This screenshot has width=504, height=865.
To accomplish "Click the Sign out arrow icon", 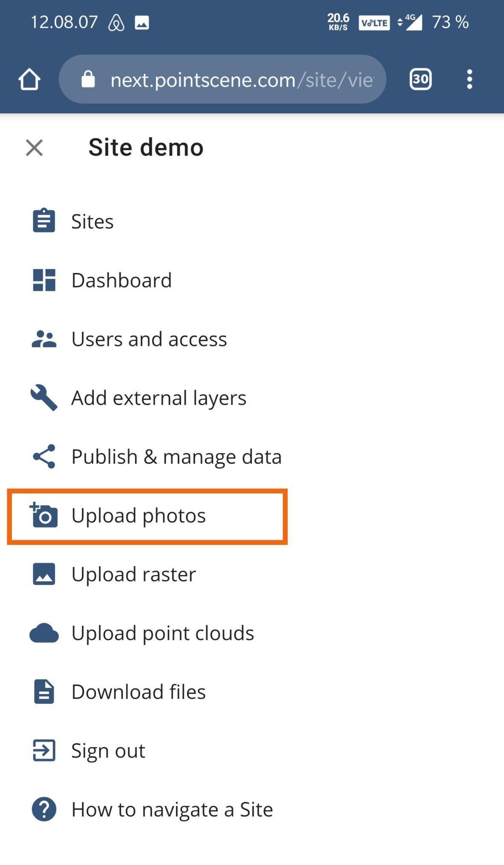I will [x=44, y=750].
